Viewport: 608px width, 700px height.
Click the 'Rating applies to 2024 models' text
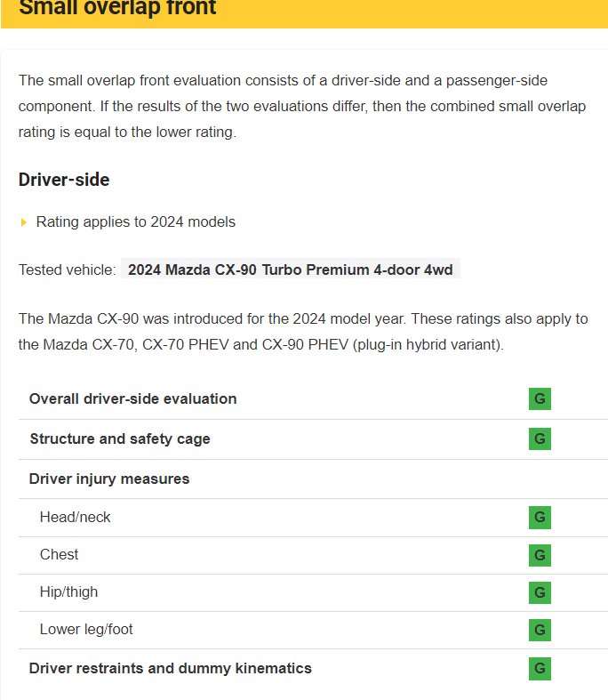click(135, 221)
